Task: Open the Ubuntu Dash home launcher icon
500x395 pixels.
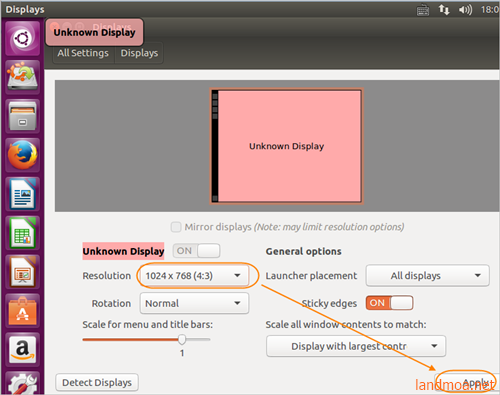Action: (22, 38)
